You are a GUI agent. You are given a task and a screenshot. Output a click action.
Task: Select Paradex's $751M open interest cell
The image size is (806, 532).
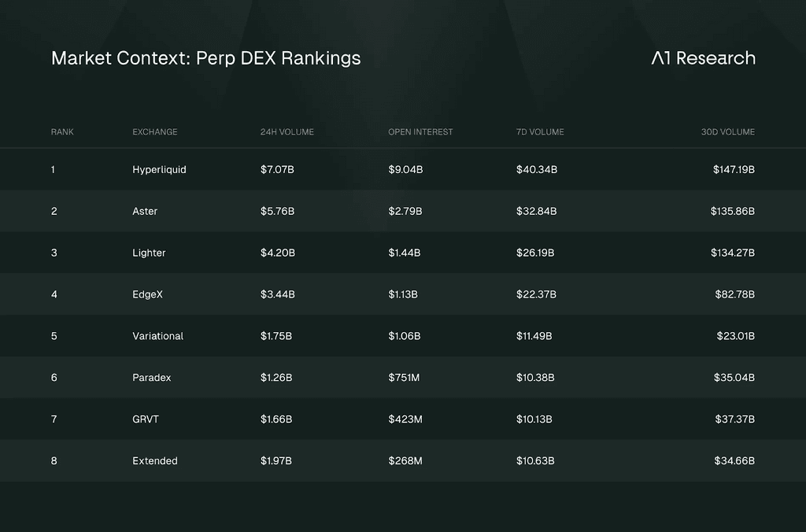coord(404,378)
